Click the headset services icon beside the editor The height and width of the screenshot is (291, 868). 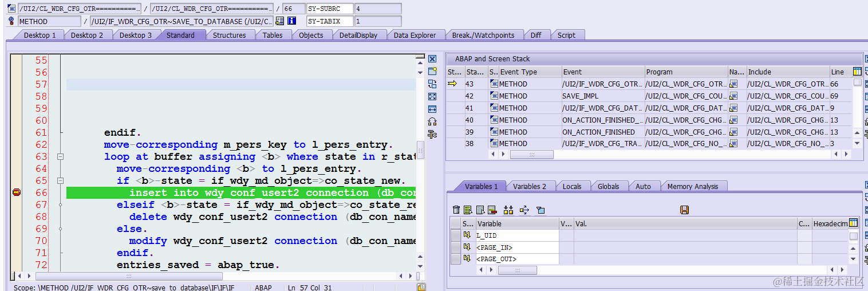click(x=432, y=121)
